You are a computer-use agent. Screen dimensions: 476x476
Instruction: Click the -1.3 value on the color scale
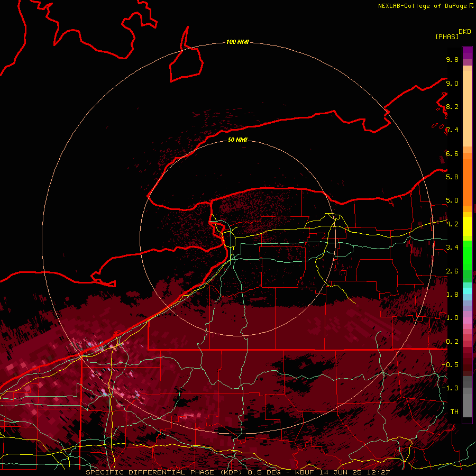pos(450,388)
